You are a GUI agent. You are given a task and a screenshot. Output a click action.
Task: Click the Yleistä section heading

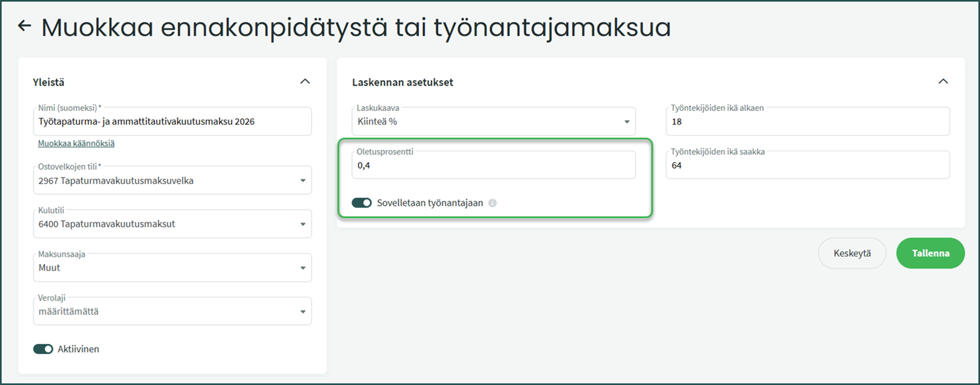pos(48,82)
